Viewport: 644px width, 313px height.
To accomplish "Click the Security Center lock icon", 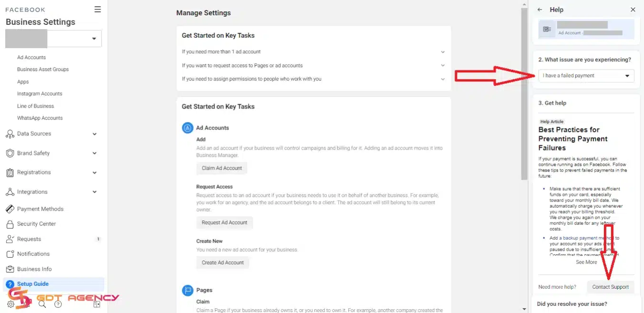I will click(x=10, y=224).
